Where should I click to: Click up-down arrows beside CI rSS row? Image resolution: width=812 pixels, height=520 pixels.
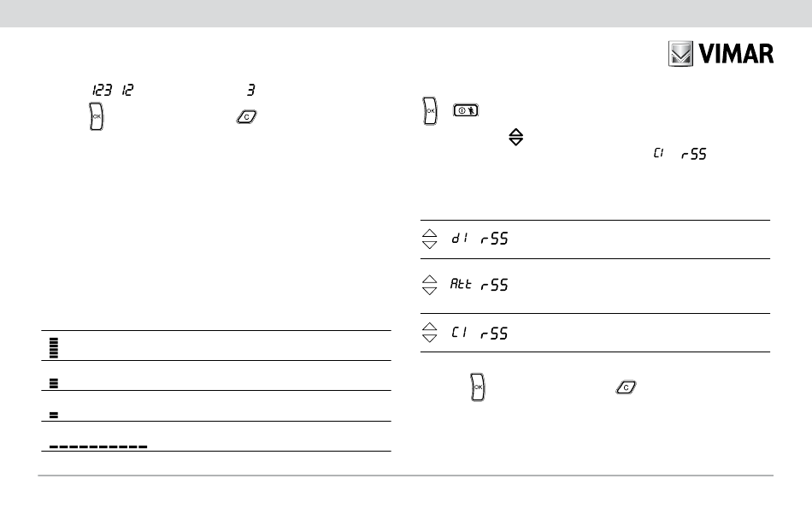(429, 333)
